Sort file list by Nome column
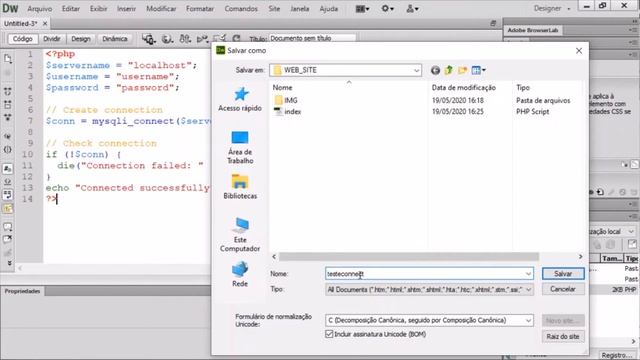The height and width of the screenshot is (360, 640). point(282,87)
